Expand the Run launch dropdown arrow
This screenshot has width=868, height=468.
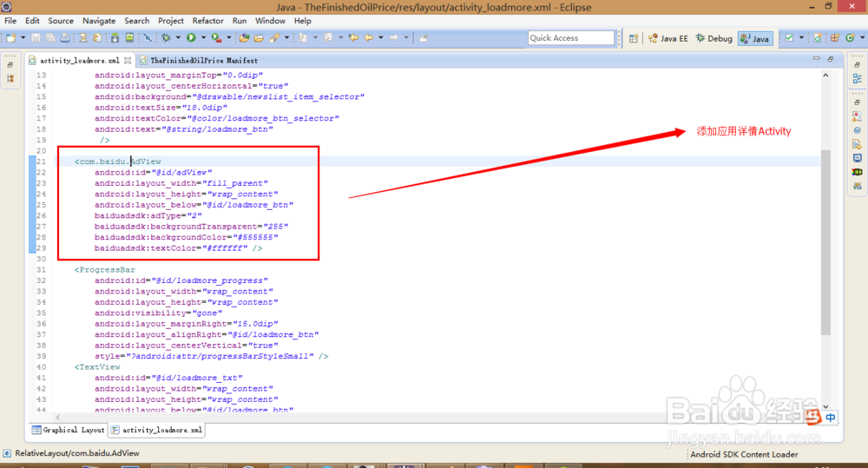tap(203, 37)
